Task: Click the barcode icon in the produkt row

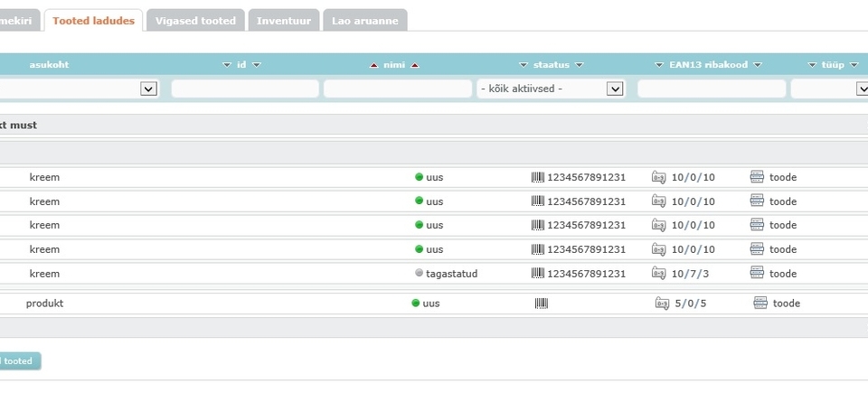Action: click(x=541, y=304)
